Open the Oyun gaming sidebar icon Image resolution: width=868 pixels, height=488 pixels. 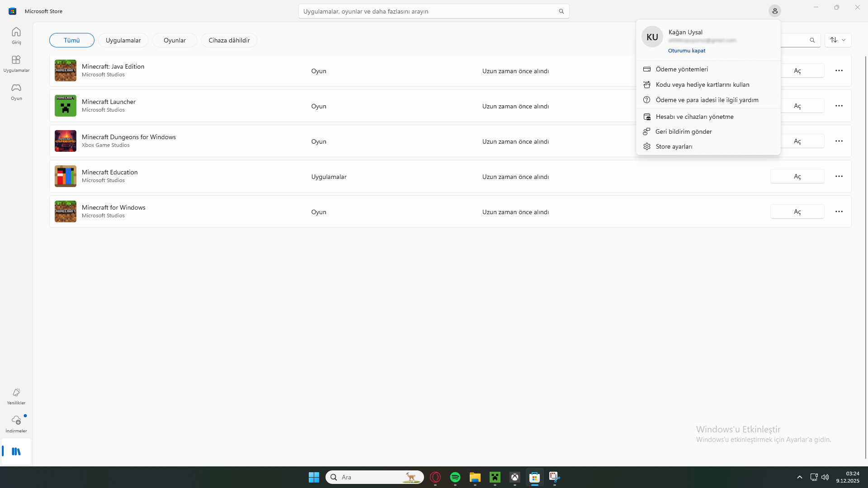16,91
